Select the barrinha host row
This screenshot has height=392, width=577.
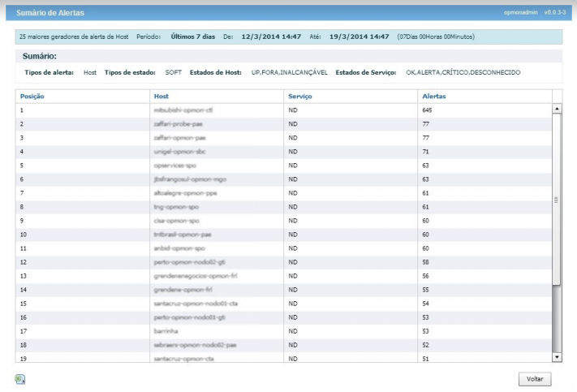coord(166,330)
